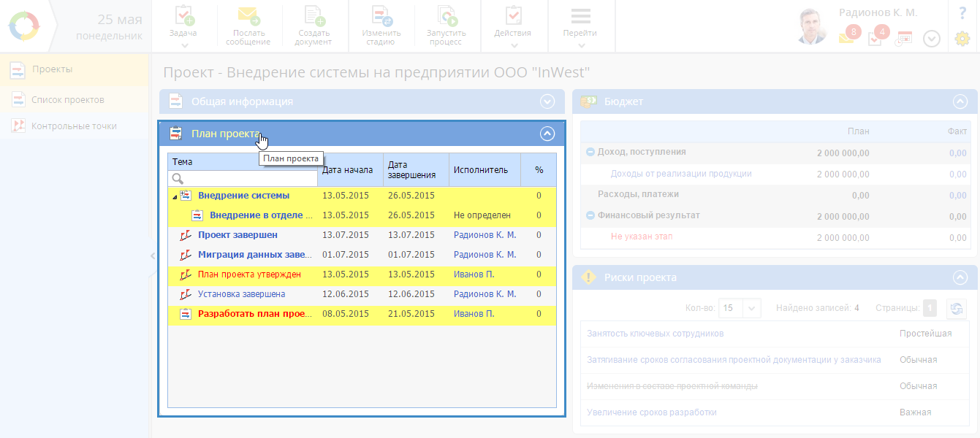
Task: Click Изменить стадию toolbar icon
Action: 381,16
